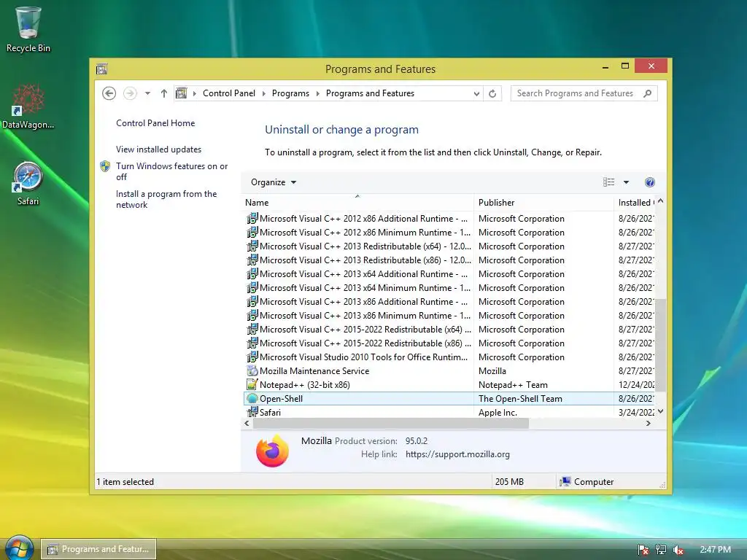Click the vertical scrollbar up arrow

[660, 201]
